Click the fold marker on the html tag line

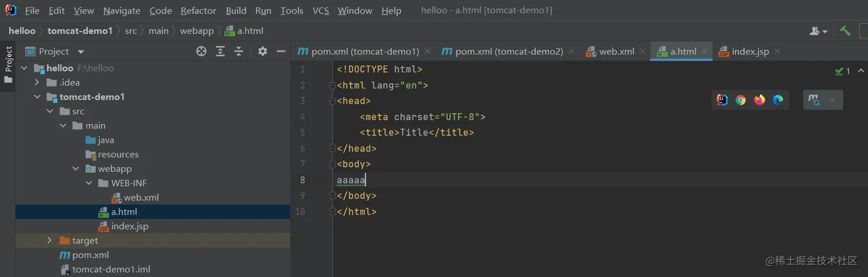(x=332, y=85)
